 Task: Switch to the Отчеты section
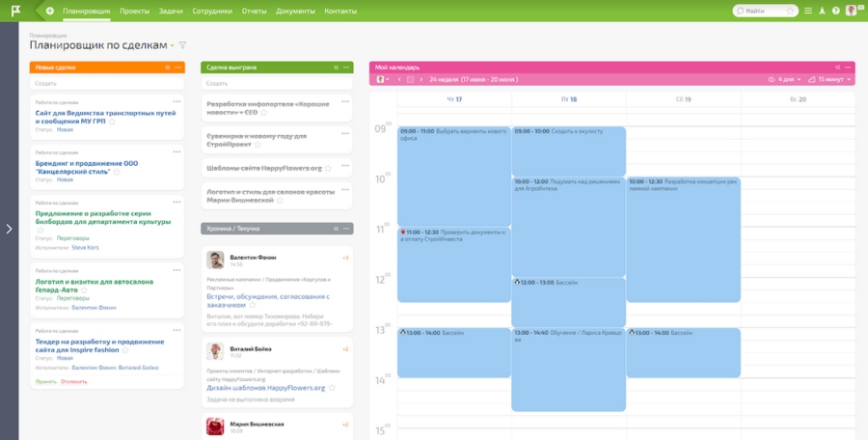pyautogui.click(x=254, y=11)
